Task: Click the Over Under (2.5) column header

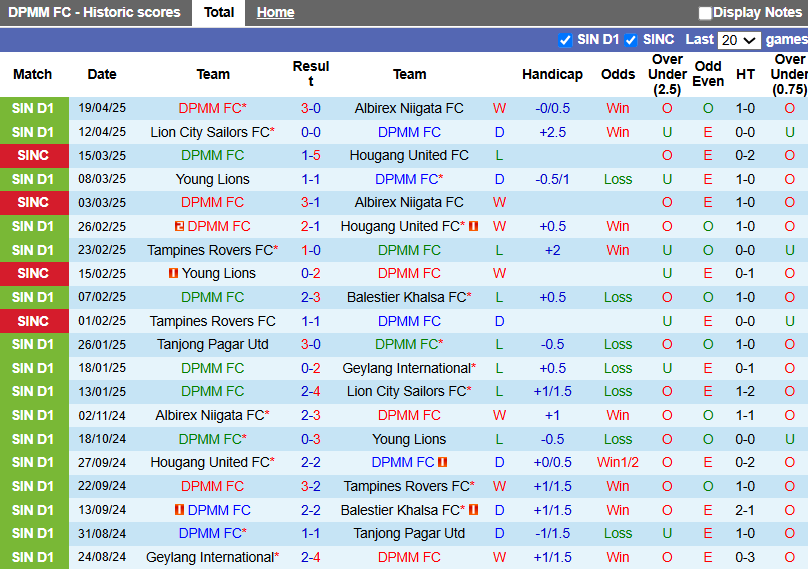Action: coord(667,74)
